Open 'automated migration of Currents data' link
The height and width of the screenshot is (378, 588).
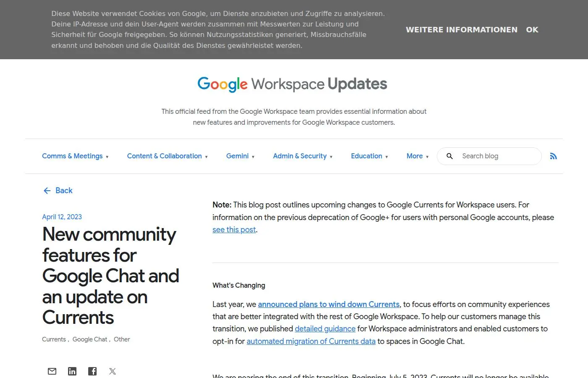(311, 341)
